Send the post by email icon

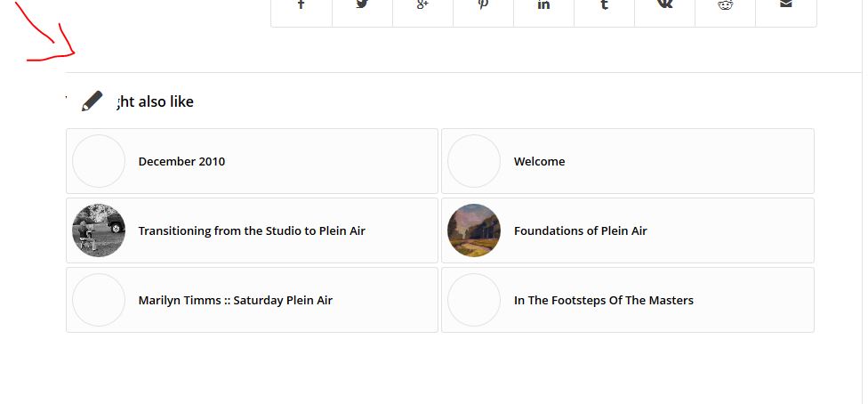coord(786,5)
